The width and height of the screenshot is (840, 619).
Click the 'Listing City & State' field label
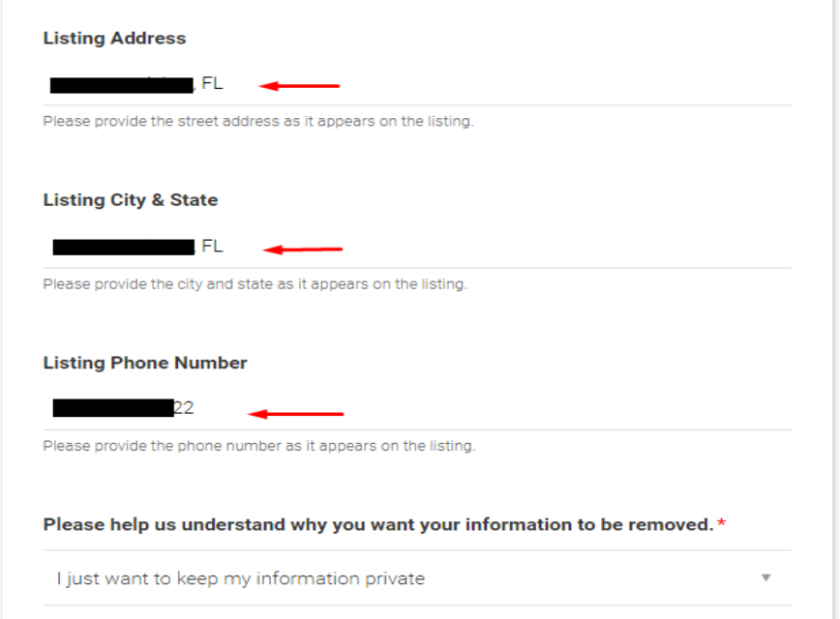(131, 200)
